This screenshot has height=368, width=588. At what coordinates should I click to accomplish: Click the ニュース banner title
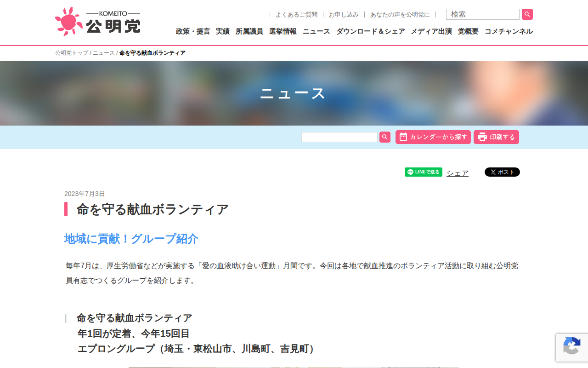coord(293,93)
